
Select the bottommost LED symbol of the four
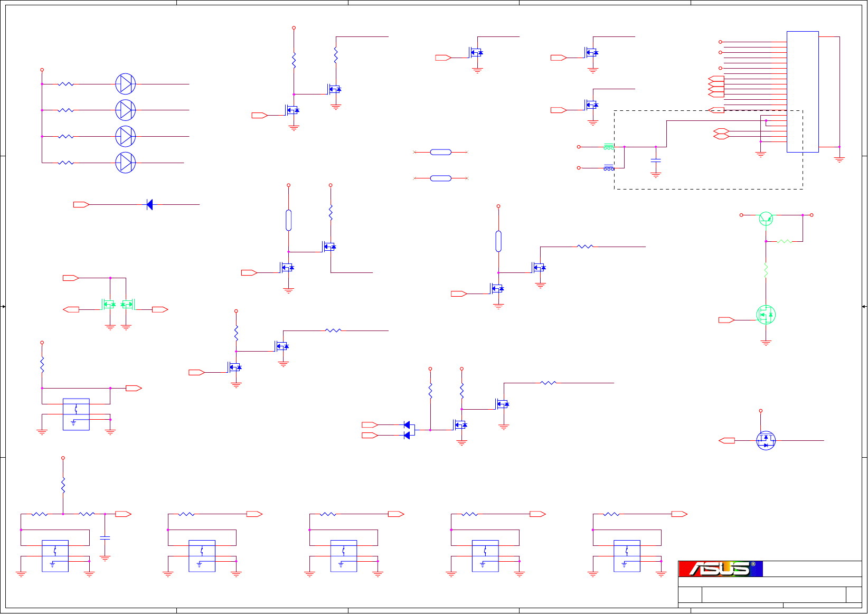point(126,163)
